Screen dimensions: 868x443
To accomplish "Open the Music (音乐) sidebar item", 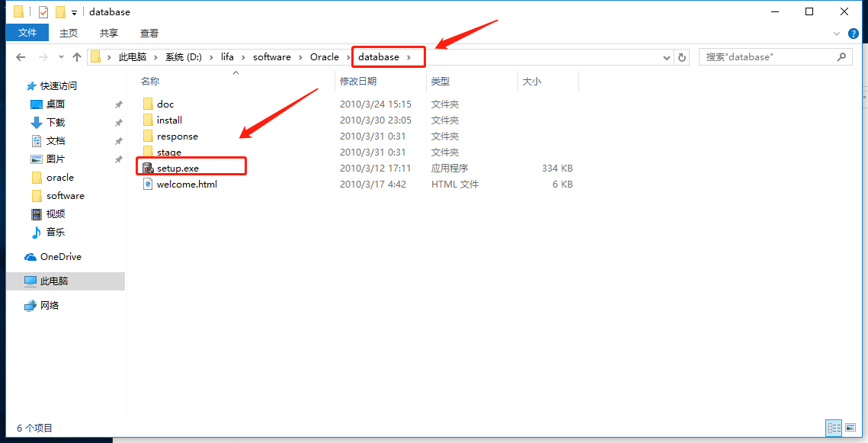I will pyautogui.click(x=56, y=232).
